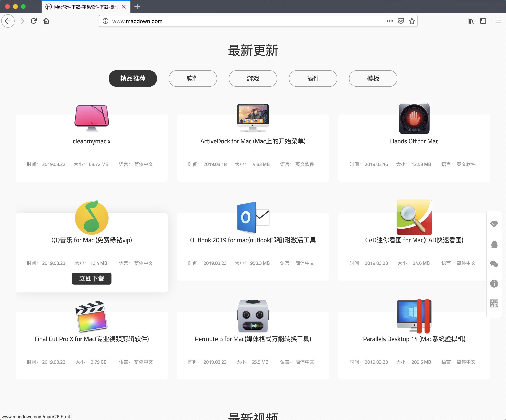Select the Mac软件下载 browser tab
Image resolution: width=506 pixels, height=420 pixels.
[86, 7]
